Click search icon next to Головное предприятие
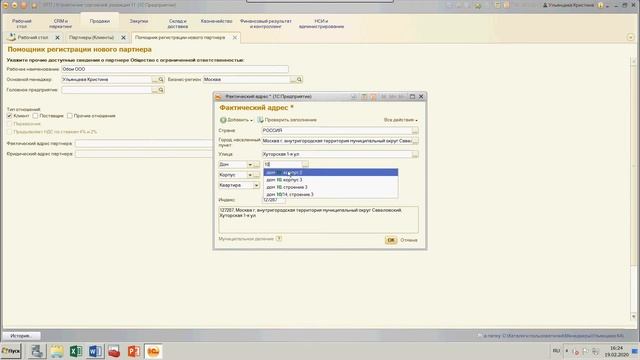 [161, 90]
